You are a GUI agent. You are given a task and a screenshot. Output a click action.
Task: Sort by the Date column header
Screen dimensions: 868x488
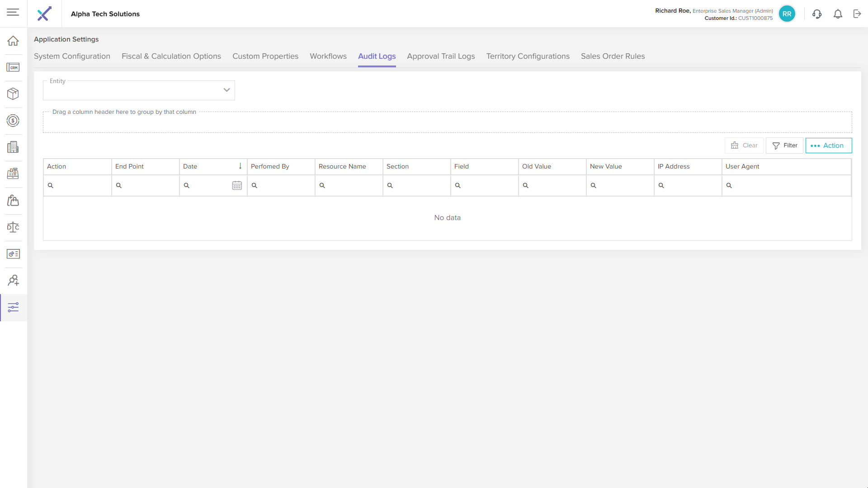pos(208,166)
